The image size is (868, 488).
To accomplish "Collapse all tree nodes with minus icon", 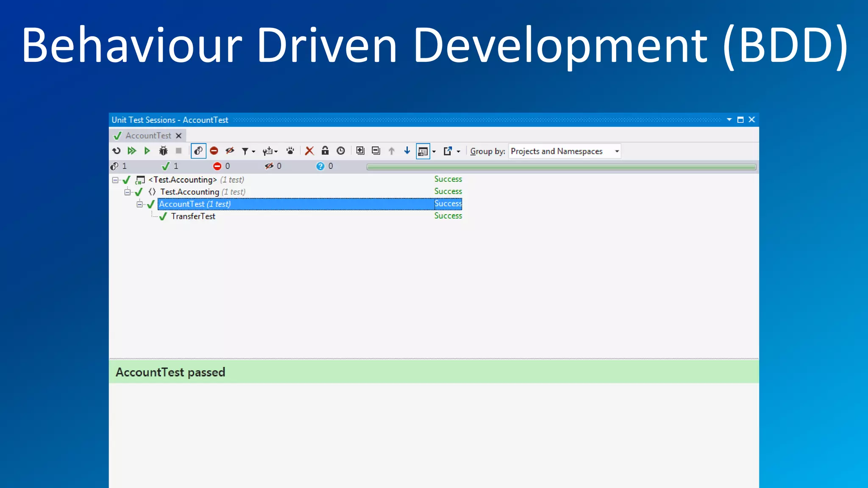I will point(376,151).
